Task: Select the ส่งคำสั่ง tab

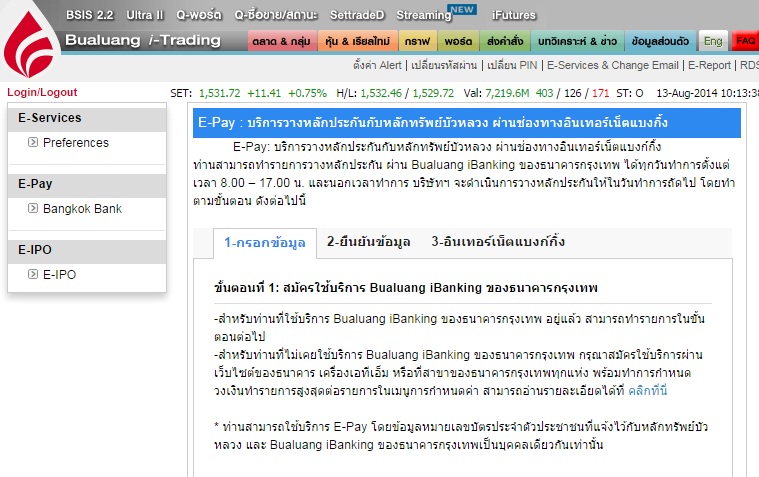Action: click(x=505, y=41)
